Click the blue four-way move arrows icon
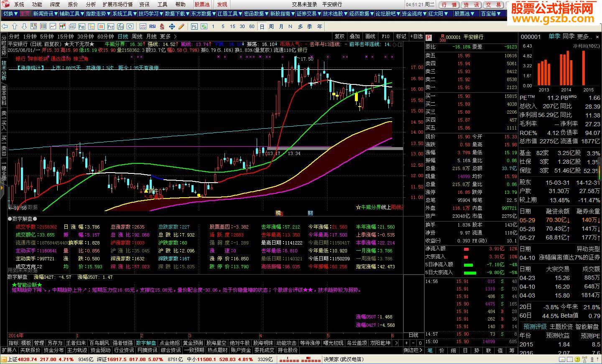602x364 pixels. coord(172,26)
